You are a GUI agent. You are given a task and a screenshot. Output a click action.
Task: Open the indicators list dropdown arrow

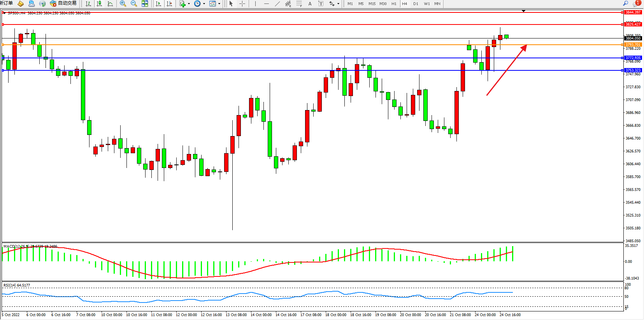tap(189, 4)
